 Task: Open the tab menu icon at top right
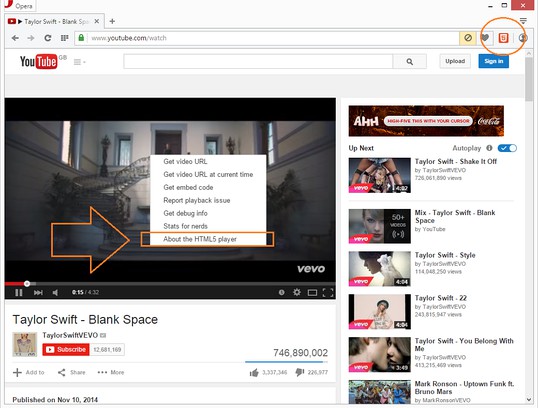click(x=523, y=21)
